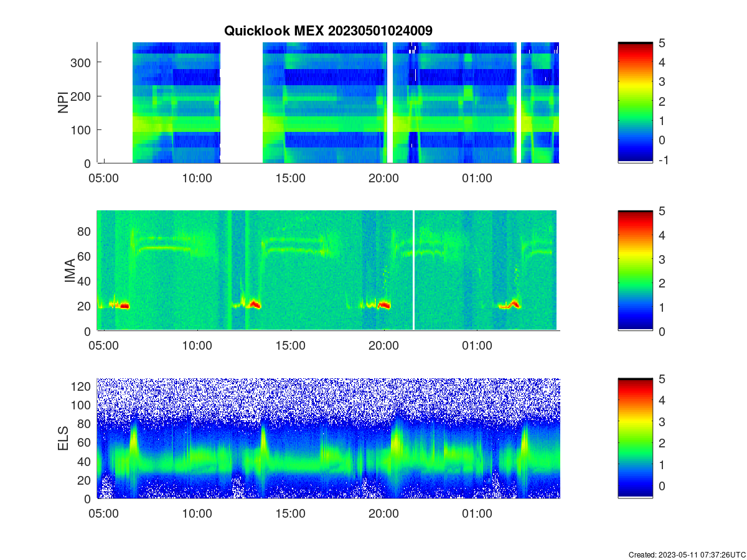Click the 15:00 time label under ELS panel
The image size is (747, 560).
[x=291, y=514]
